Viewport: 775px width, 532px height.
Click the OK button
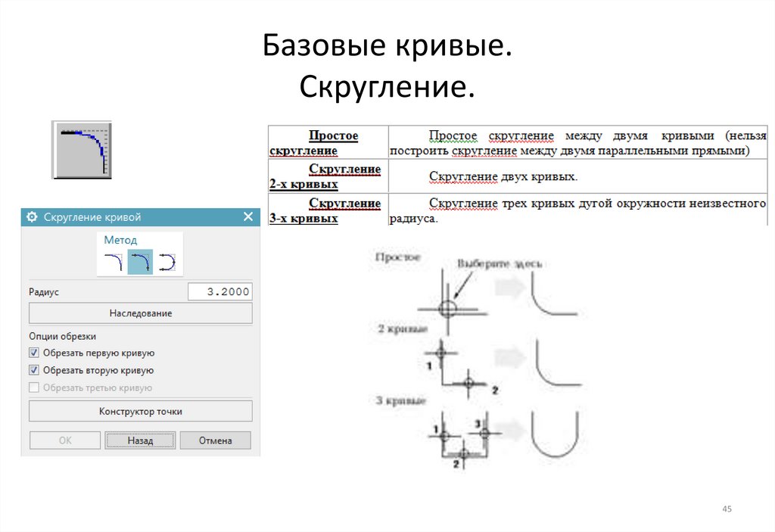[65, 440]
